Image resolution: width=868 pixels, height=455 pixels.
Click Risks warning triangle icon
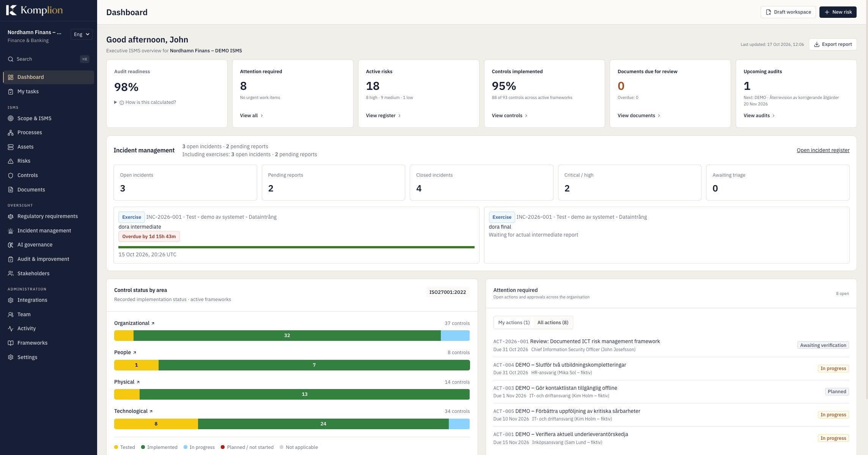click(x=11, y=161)
